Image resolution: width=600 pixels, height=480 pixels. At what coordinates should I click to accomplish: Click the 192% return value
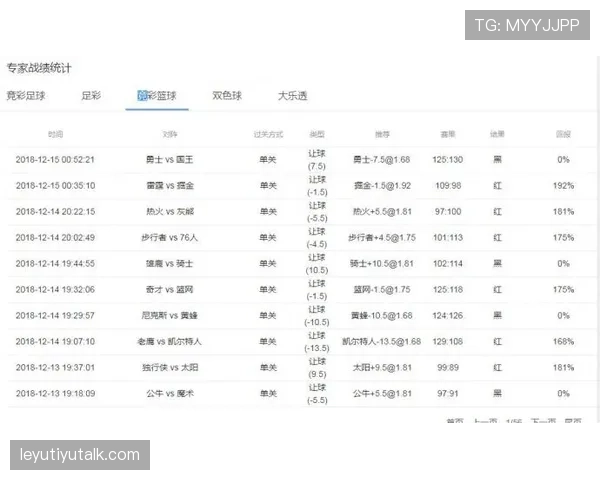pos(563,186)
